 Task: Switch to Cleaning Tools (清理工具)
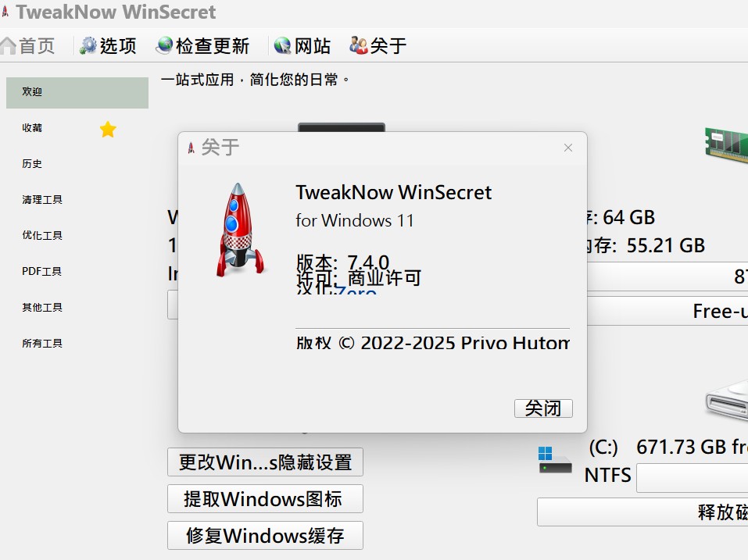click(x=42, y=200)
